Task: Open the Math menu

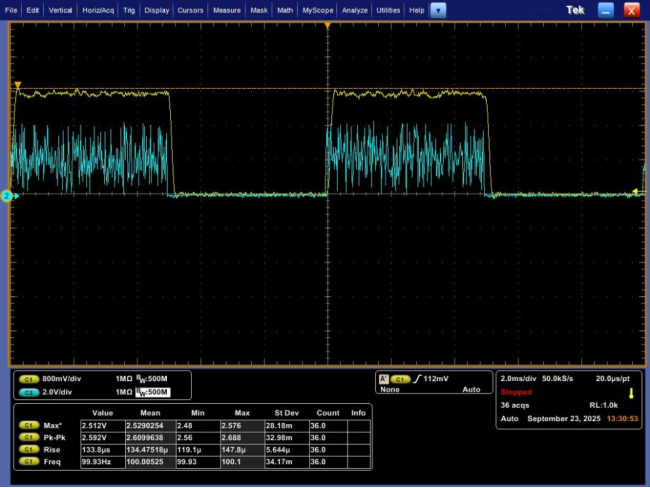Action: click(285, 10)
